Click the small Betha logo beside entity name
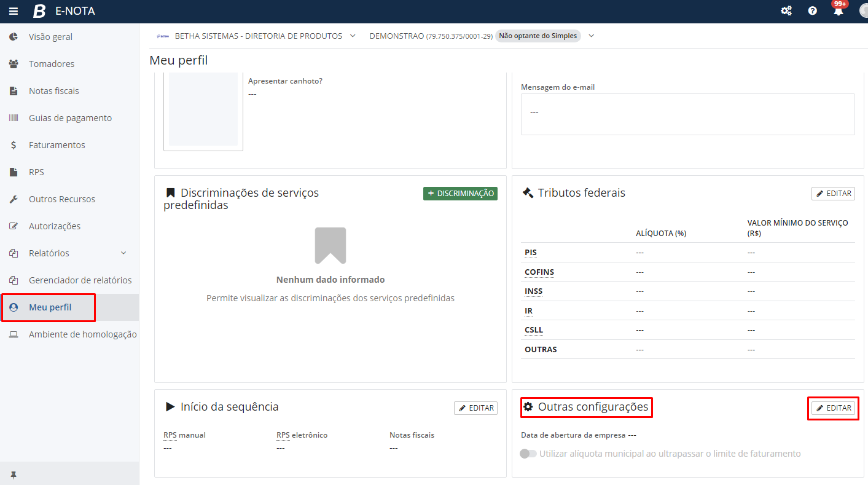The image size is (868, 485). click(163, 36)
